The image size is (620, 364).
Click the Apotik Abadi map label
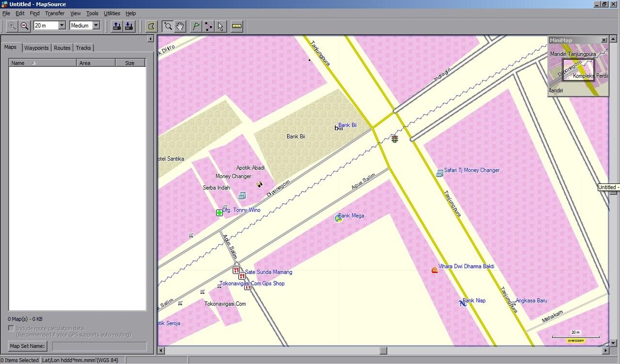(x=250, y=168)
